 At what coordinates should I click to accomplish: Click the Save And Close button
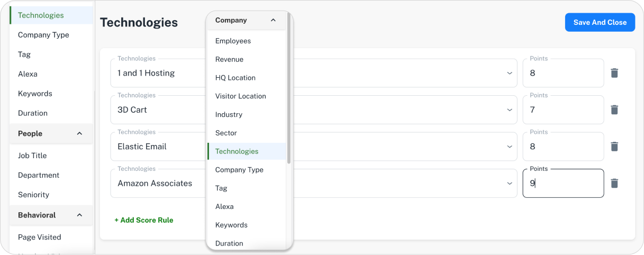click(600, 22)
